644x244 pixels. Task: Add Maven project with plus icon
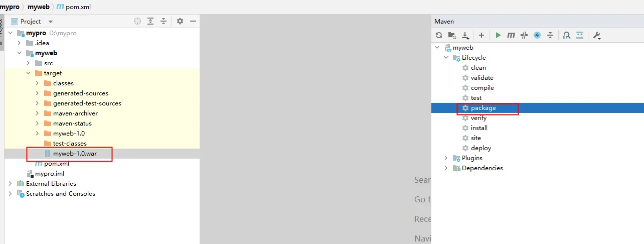tap(481, 35)
